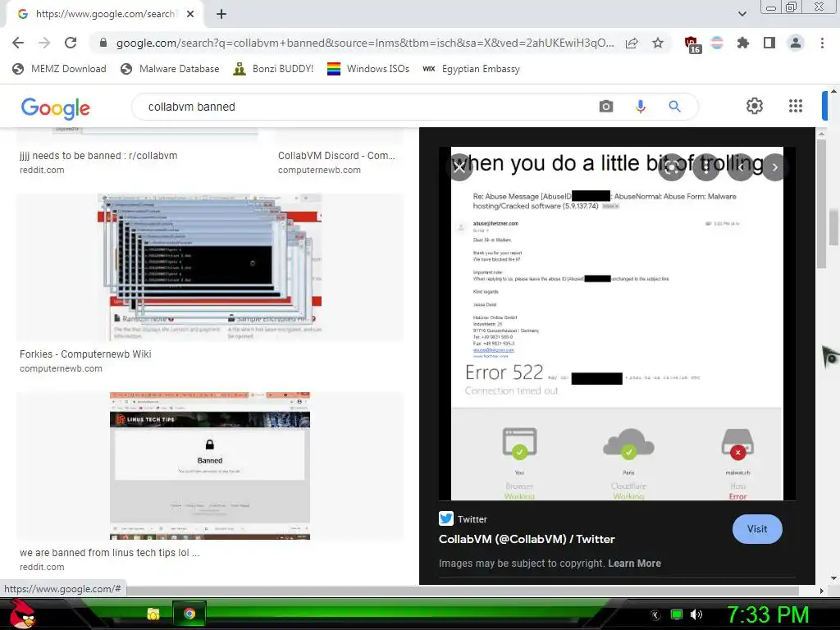Open 'jjjj needs to be banned' result
Image resolution: width=840 pixels, height=630 pixels.
(x=98, y=155)
